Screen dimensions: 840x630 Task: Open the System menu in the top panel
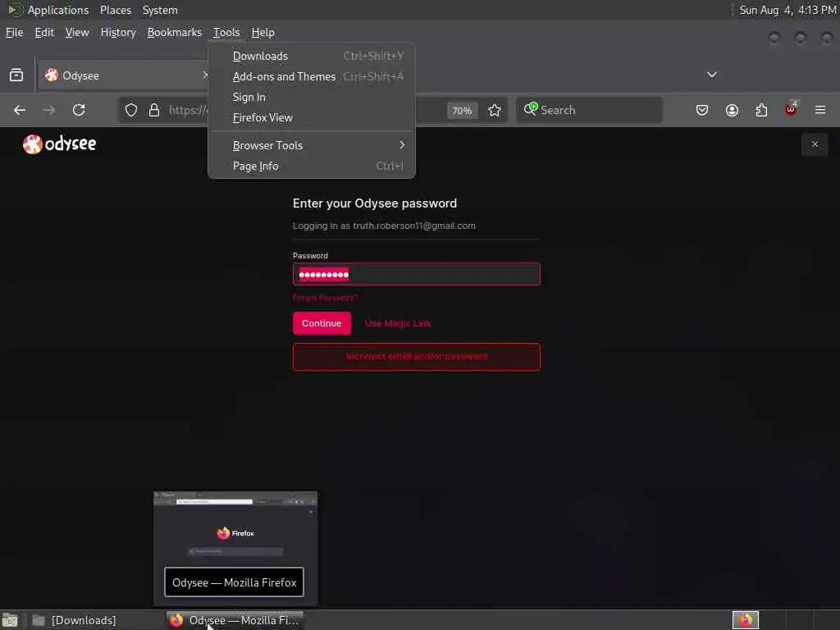point(160,10)
